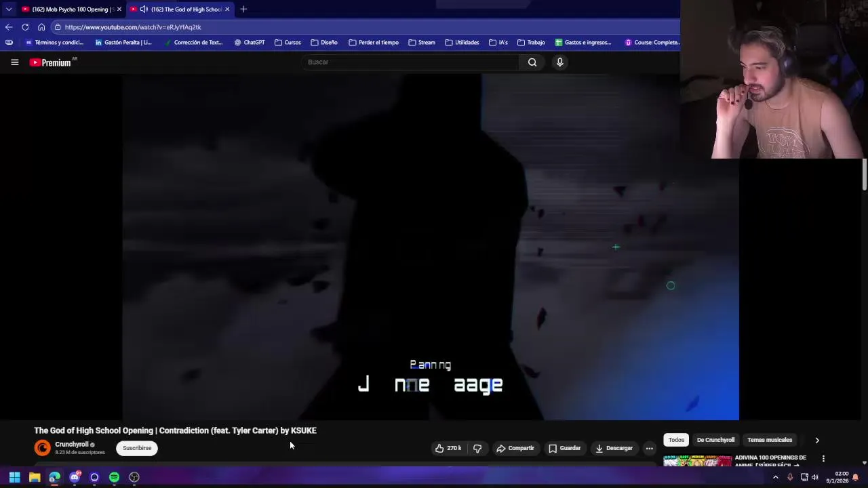Open the browser home page icon
The width and height of the screenshot is (868, 488).
(x=41, y=27)
